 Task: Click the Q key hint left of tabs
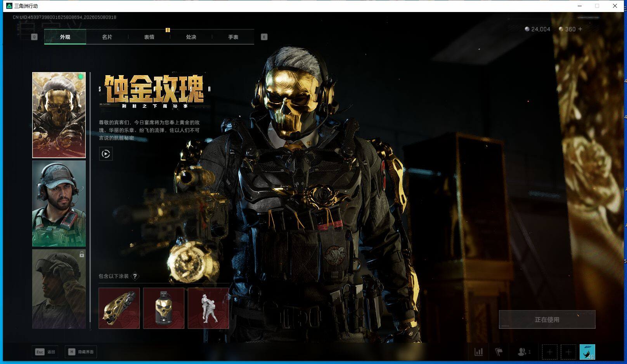coord(34,37)
